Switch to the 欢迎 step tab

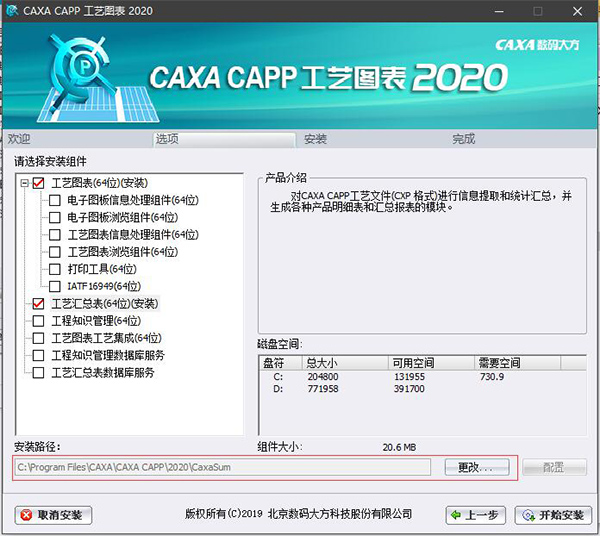[x=77, y=139]
